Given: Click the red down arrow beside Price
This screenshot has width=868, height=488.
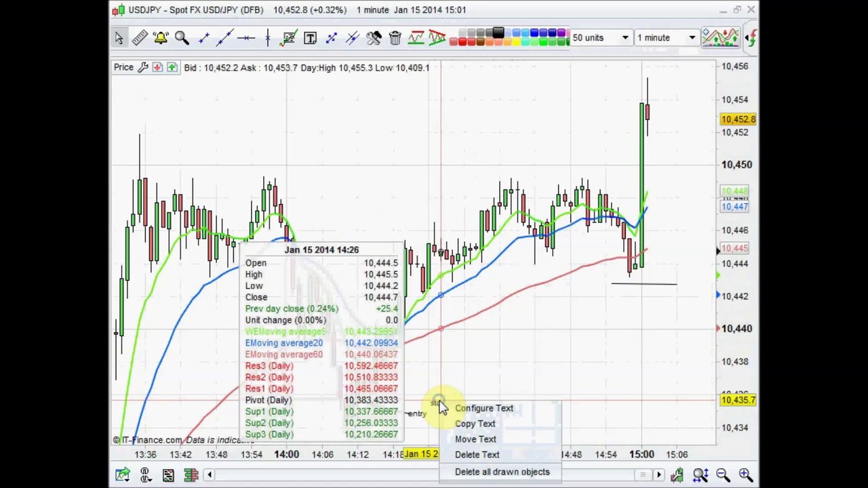Looking at the screenshot, I should 157,67.
